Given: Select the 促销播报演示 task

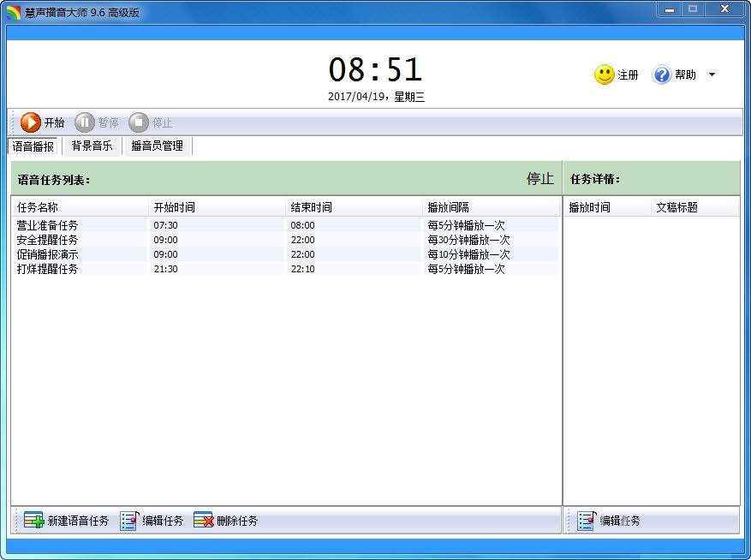Looking at the screenshot, I should click(285, 254).
